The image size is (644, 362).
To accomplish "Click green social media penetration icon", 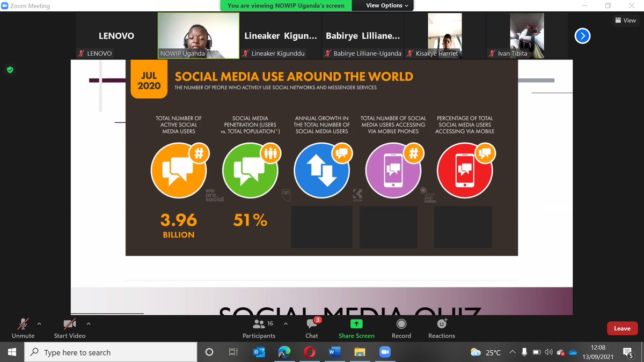I will tap(250, 171).
